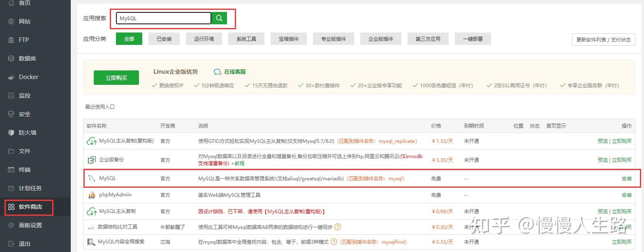Click the 芯湖 developer cell
The height and width of the screenshot is (252, 644).
tap(165, 242)
